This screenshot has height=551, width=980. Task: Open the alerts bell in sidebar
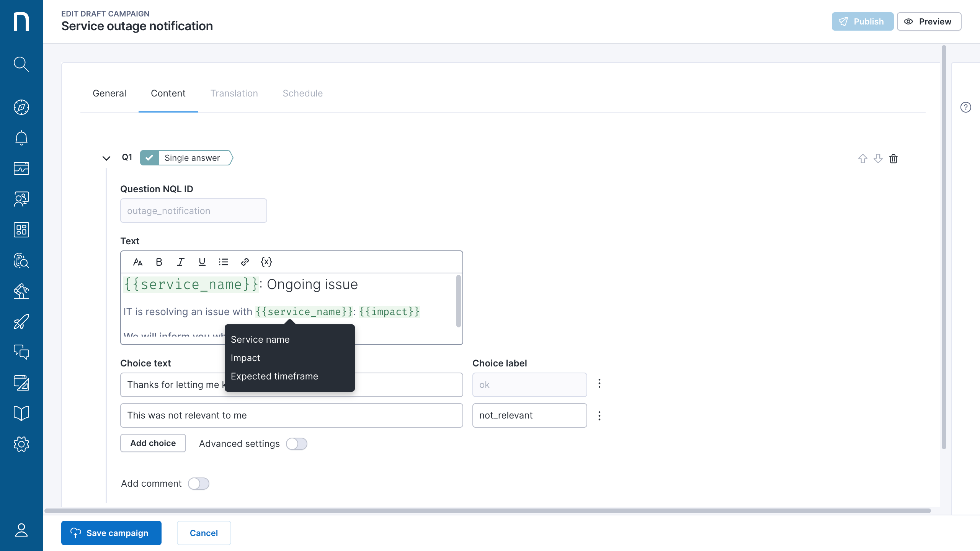(x=21, y=138)
